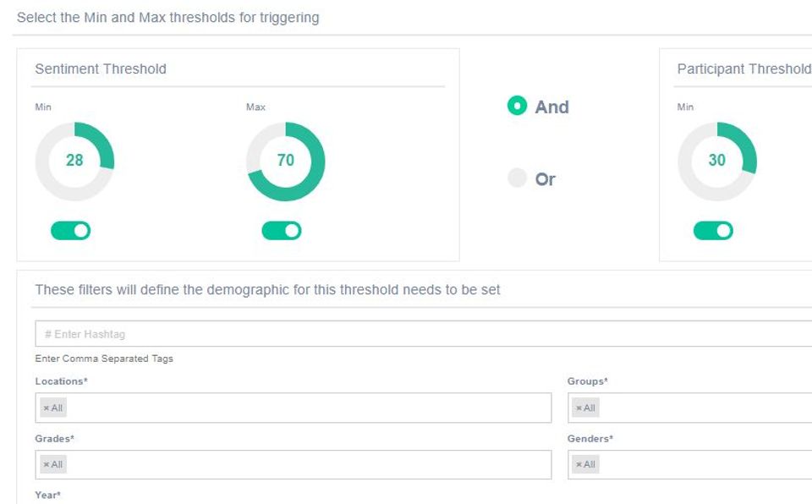Click the Or label text

546,179
